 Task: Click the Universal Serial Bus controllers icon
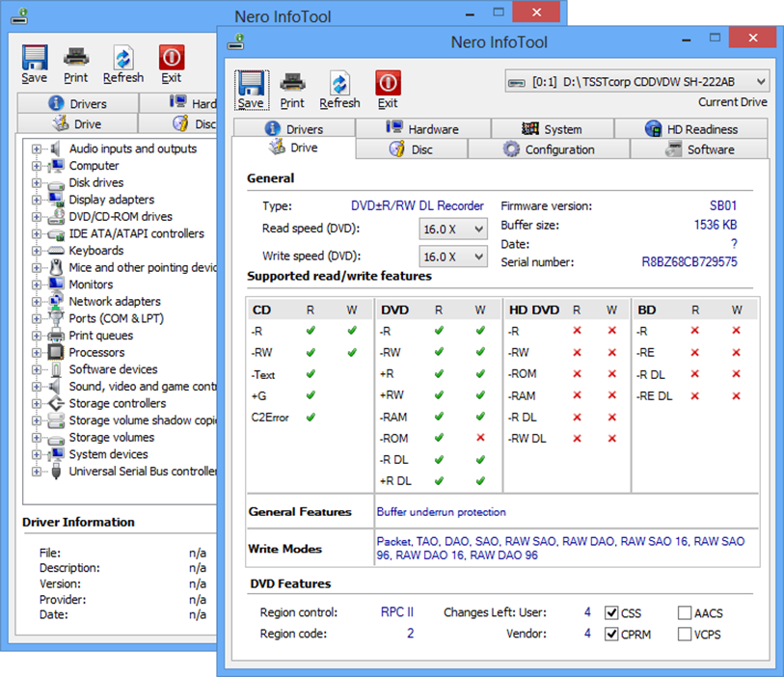(x=56, y=472)
